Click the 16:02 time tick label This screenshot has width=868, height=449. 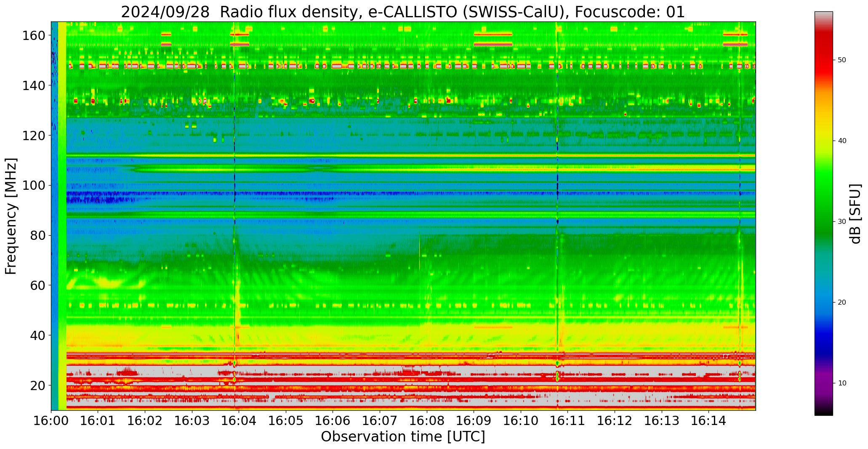pyautogui.click(x=145, y=420)
